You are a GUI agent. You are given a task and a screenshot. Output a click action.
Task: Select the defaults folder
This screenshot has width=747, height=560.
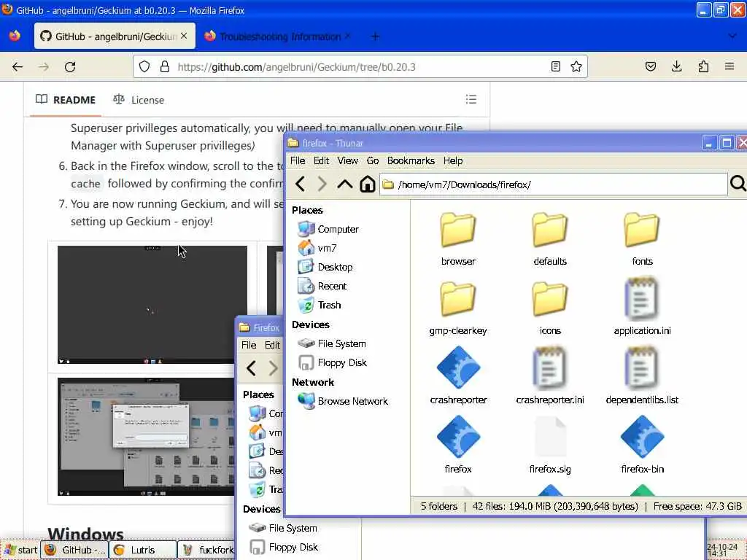[x=550, y=239]
